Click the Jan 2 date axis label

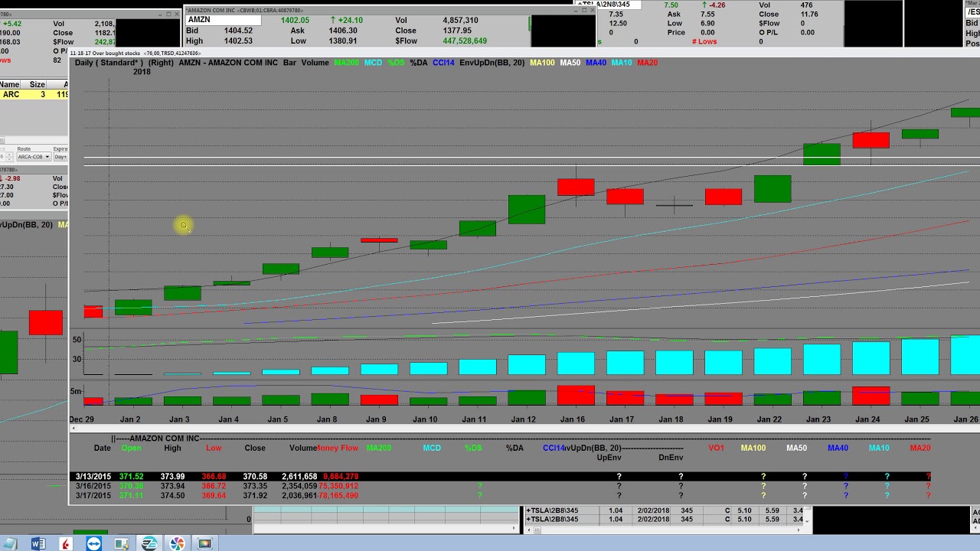click(130, 419)
